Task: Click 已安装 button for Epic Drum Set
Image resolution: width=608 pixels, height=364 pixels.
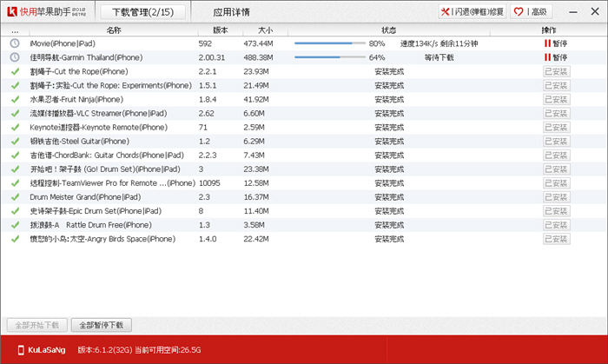Action: (557, 211)
